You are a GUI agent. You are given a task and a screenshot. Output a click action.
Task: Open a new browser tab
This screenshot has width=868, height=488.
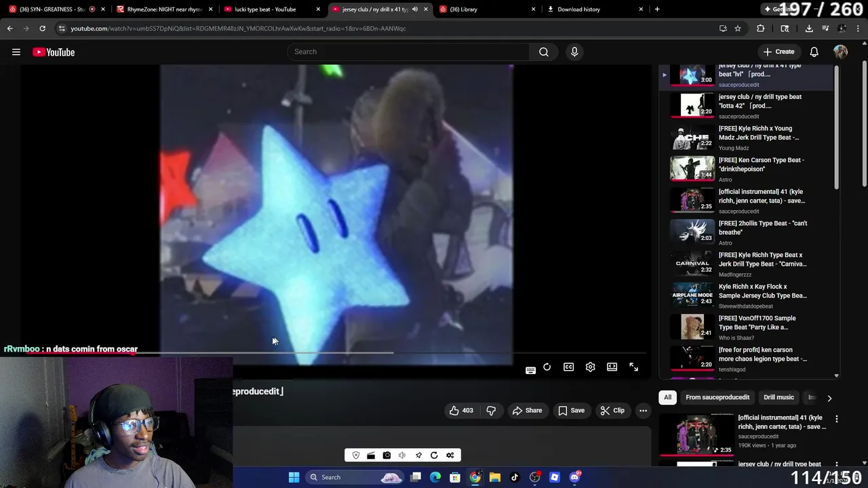[657, 9]
